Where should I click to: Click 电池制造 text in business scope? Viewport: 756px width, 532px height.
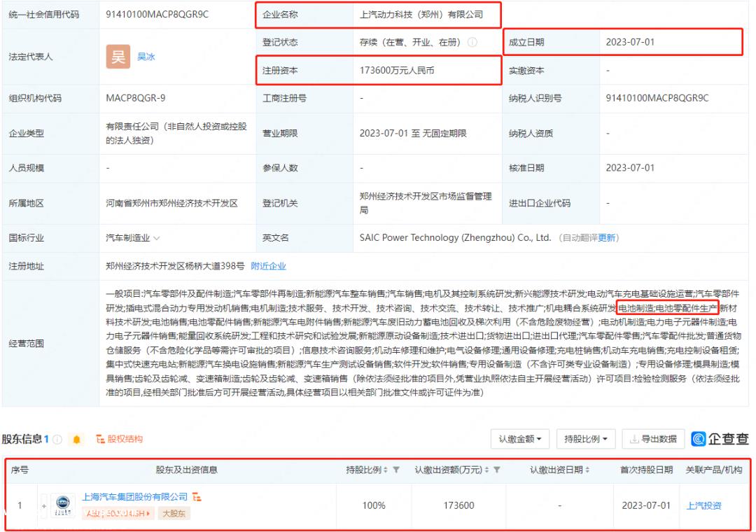636,308
